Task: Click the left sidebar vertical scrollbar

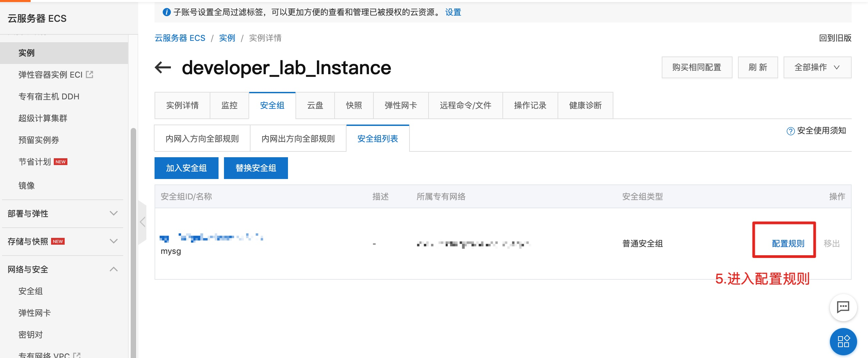Action: click(133, 238)
